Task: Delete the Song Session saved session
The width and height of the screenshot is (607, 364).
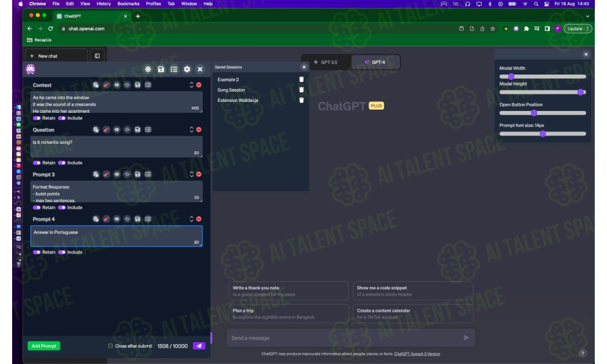Action: 301,90
